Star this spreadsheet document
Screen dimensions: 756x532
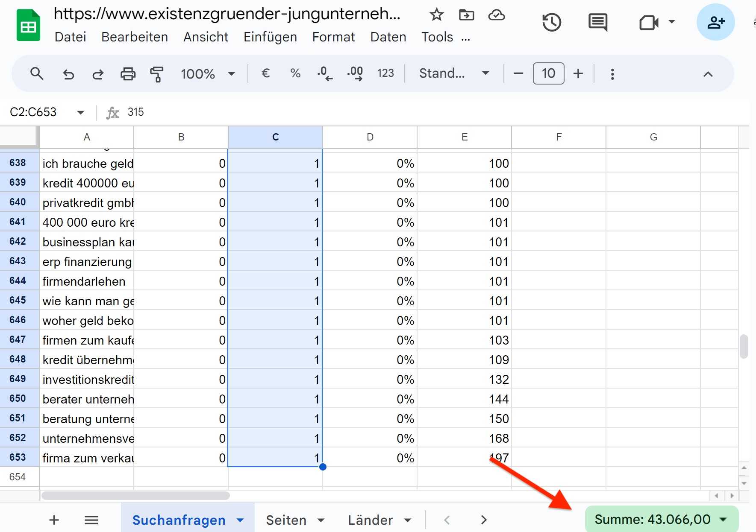436,15
